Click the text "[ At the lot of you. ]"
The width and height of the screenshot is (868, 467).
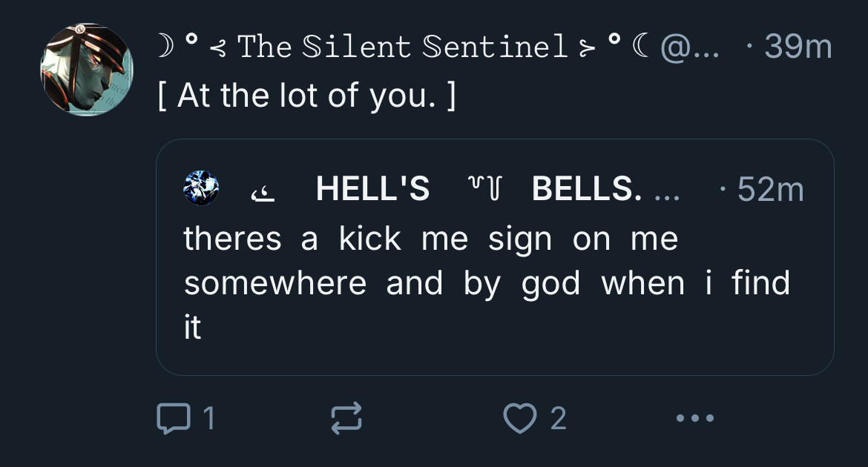click(x=306, y=96)
